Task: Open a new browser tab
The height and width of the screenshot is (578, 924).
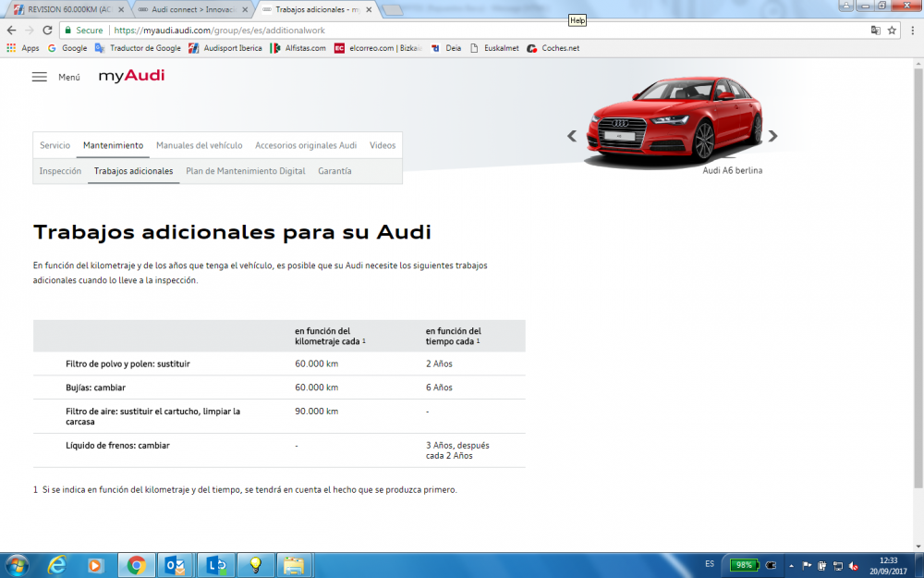Action: (x=393, y=10)
